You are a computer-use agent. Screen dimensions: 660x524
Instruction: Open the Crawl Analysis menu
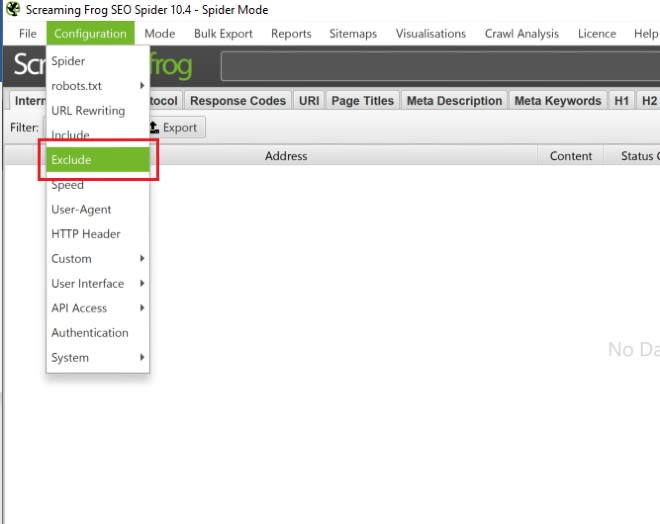click(522, 33)
